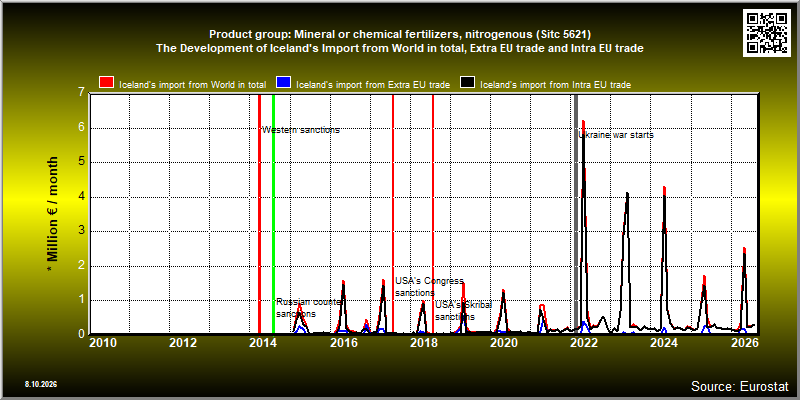Click the y-axis value 3

pyautogui.click(x=81, y=231)
